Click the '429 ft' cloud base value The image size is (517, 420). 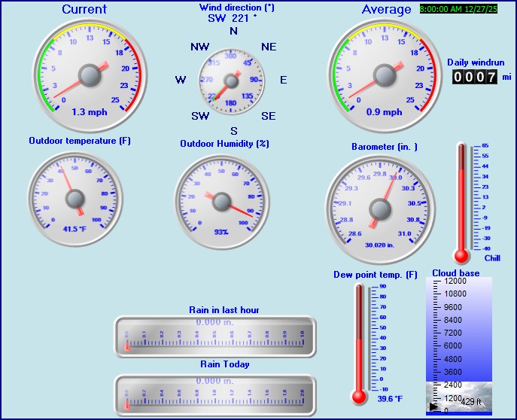coord(472,401)
